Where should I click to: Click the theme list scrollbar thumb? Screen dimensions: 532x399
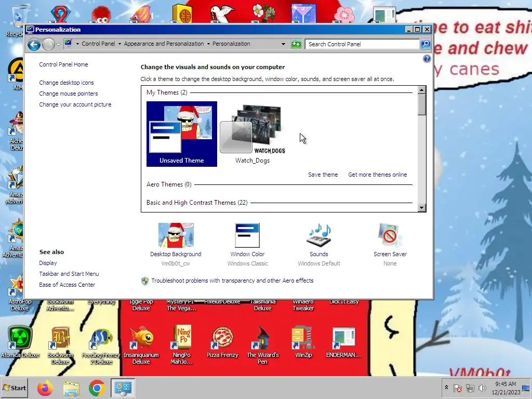(x=422, y=104)
